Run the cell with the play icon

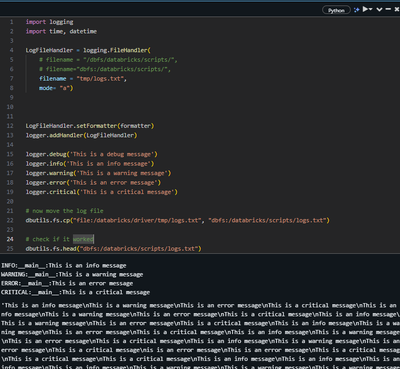pos(365,9)
